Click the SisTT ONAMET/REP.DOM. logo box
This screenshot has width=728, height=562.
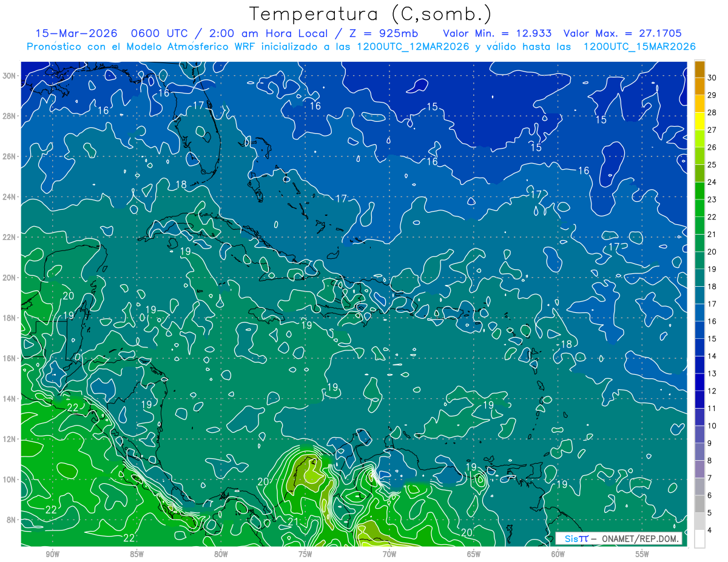[619, 538]
